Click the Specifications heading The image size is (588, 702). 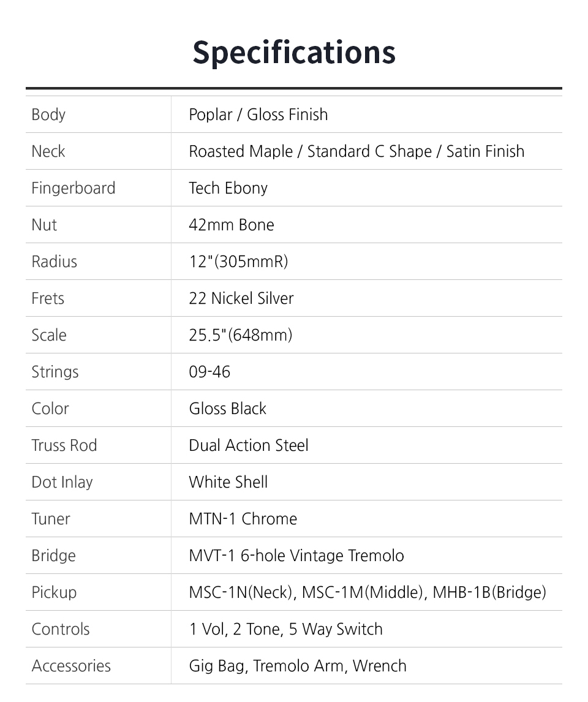[294, 53]
